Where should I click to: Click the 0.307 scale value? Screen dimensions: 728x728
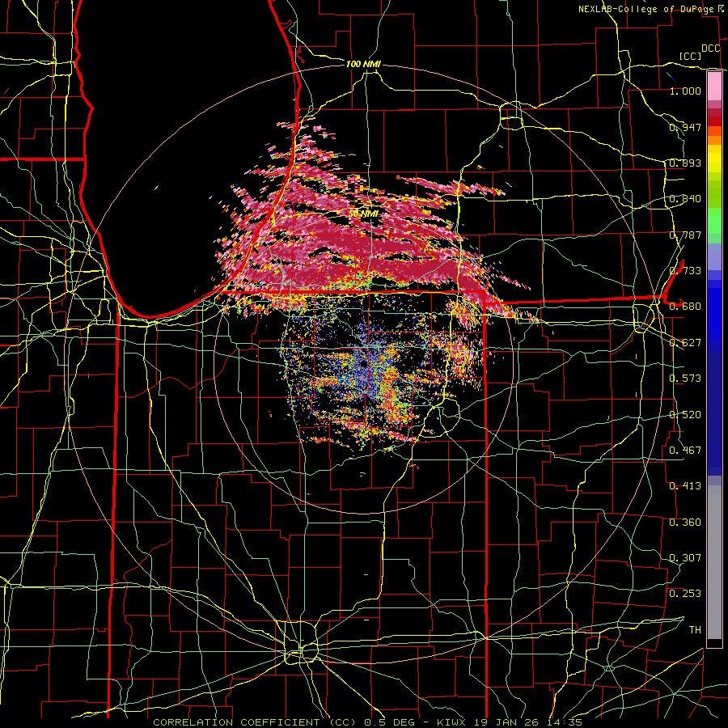click(685, 558)
